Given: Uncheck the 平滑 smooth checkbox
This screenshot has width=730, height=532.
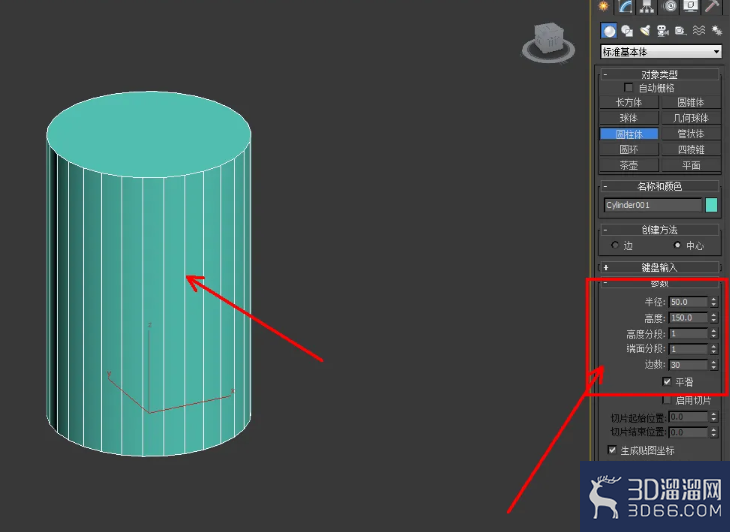Looking at the screenshot, I should coord(667,382).
